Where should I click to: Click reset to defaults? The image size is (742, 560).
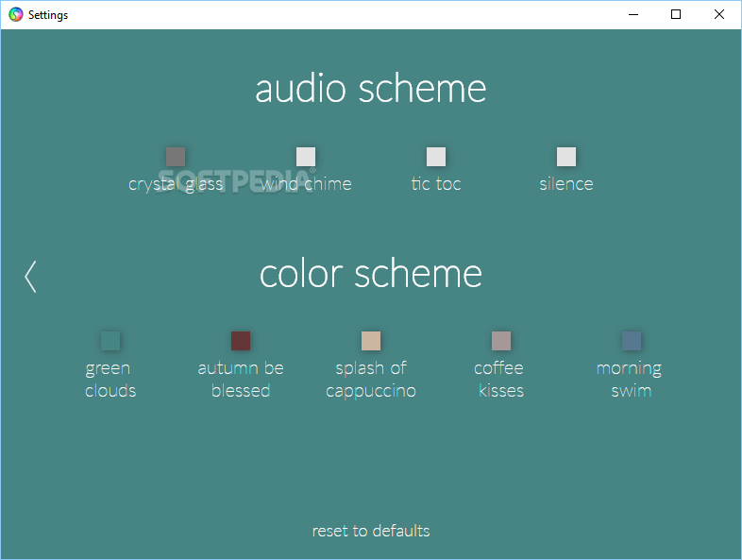(x=371, y=531)
